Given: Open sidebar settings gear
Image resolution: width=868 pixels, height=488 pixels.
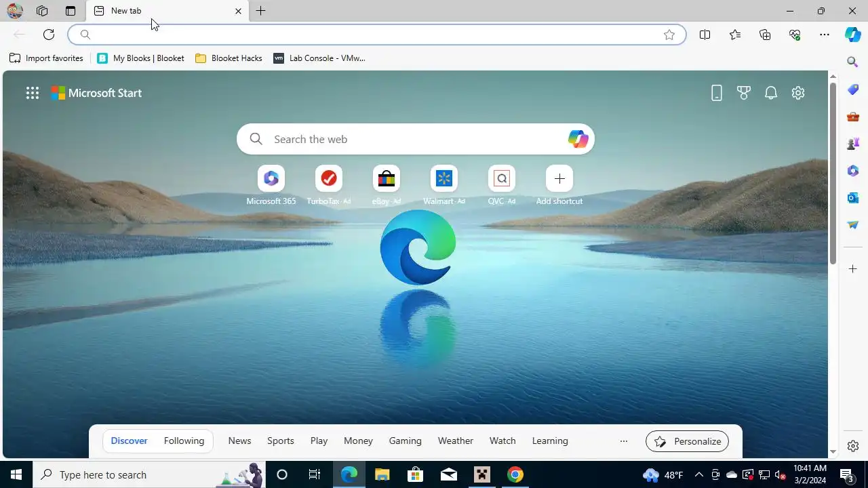Looking at the screenshot, I should (853, 446).
